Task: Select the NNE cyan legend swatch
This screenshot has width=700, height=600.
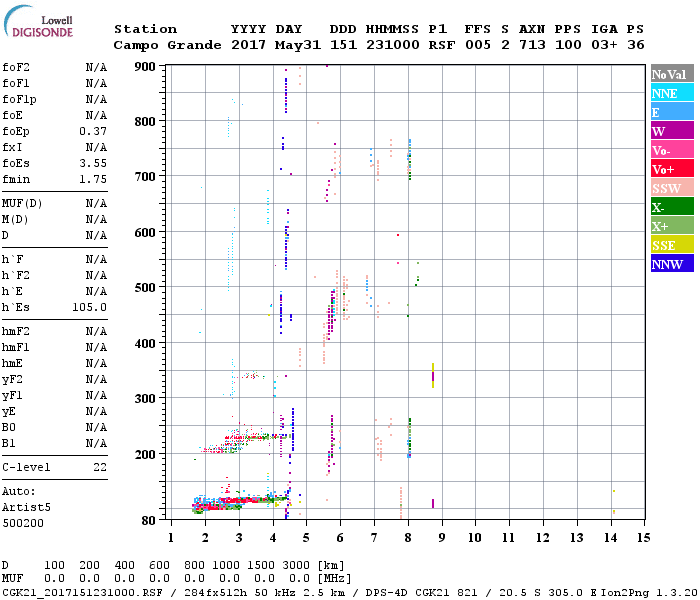Action: [x=672, y=92]
